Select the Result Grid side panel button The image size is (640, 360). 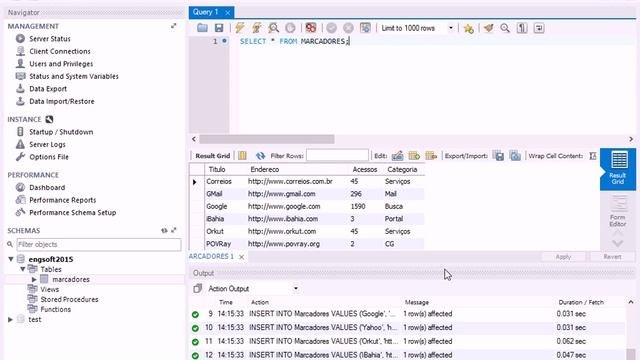coord(618,169)
